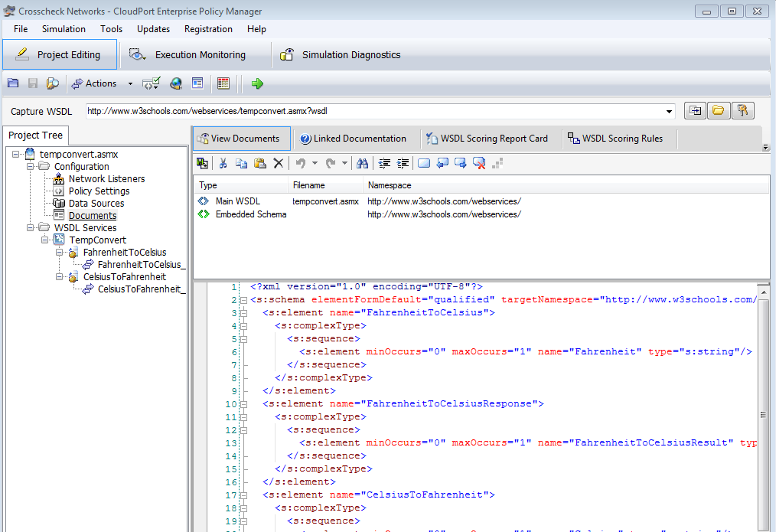Click the window layout toolbar icon
The image size is (776, 532).
pos(197,83)
